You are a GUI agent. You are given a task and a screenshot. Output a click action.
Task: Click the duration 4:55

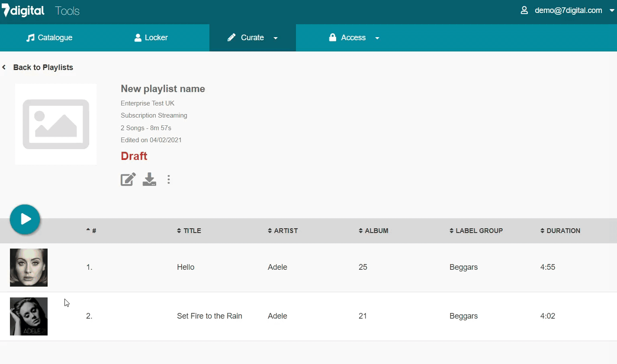click(548, 267)
